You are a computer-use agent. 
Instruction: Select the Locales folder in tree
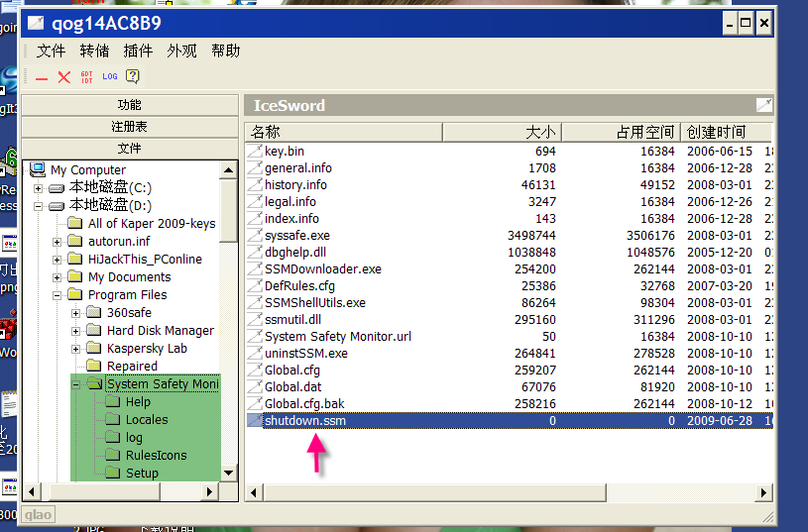(x=147, y=420)
